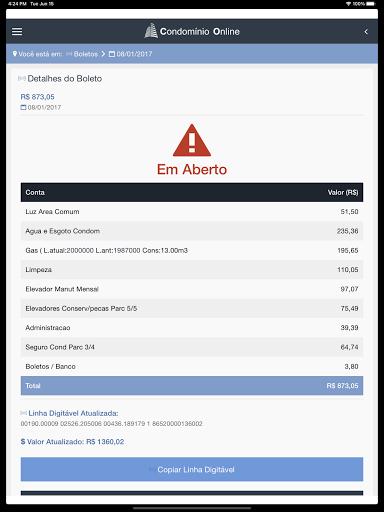Click value 75,49
384x512 pixels.
pos(349,308)
